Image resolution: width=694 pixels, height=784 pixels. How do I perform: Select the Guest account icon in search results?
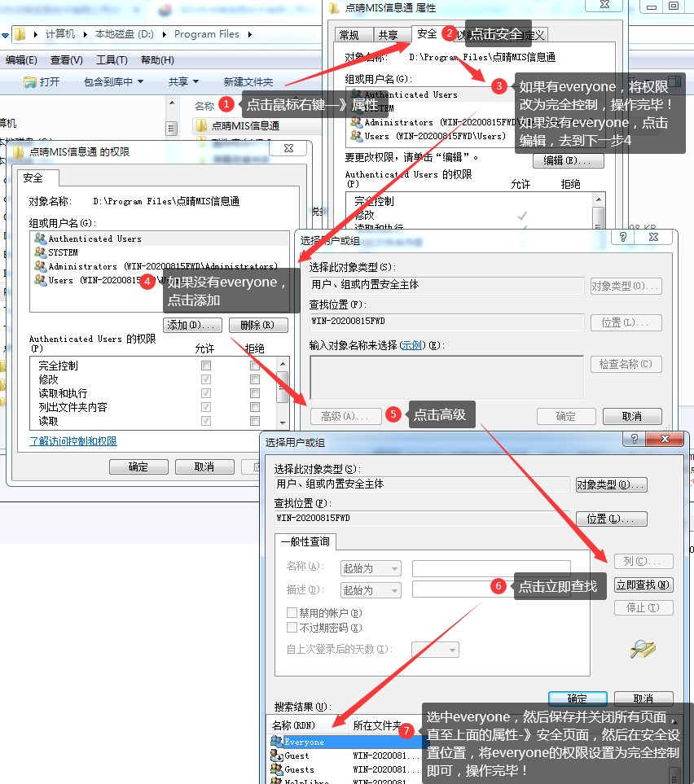click(x=277, y=756)
